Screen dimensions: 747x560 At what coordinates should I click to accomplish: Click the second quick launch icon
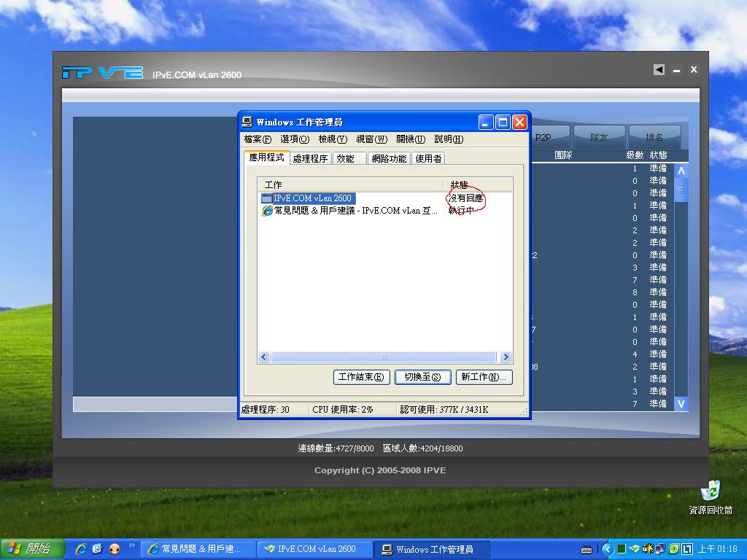tap(98, 549)
